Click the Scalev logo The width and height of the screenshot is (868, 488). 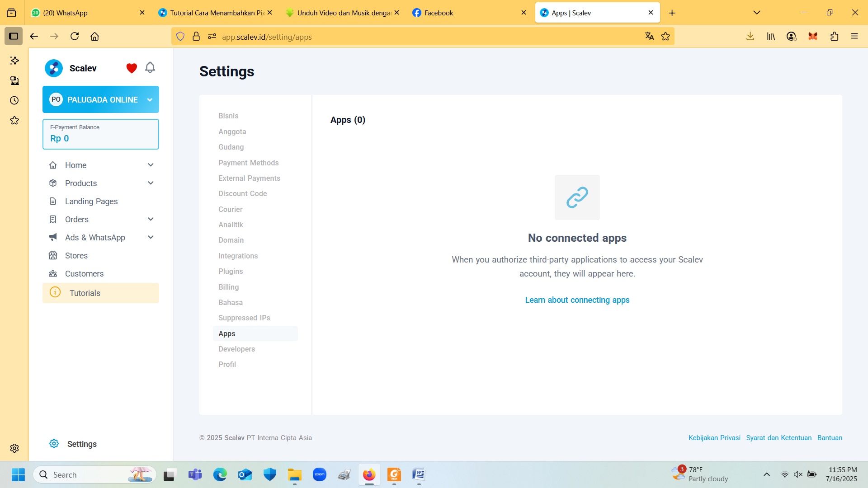[x=53, y=68]
